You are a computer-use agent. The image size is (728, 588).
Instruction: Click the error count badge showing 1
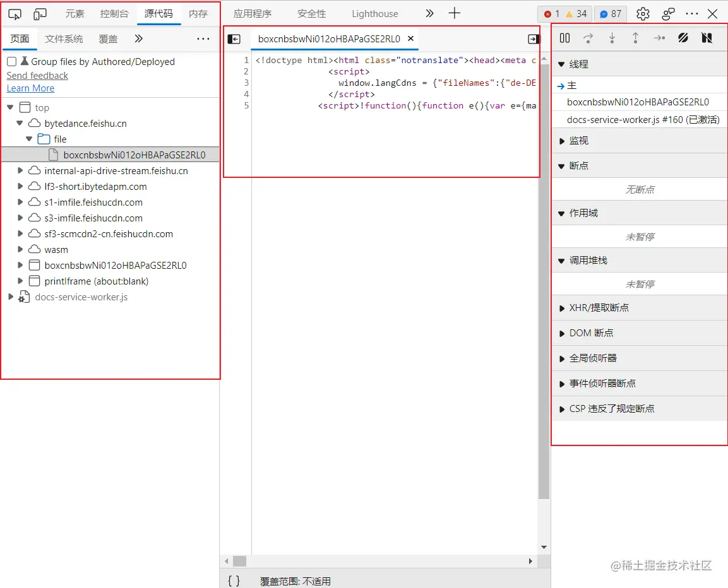pyautogui.click(x=551, y=14)
